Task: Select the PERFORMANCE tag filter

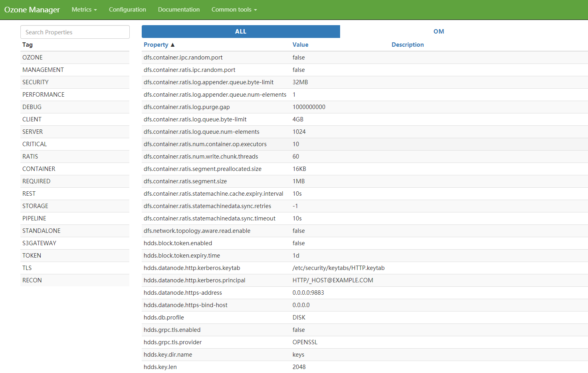Action: click(x=44, y=95)
